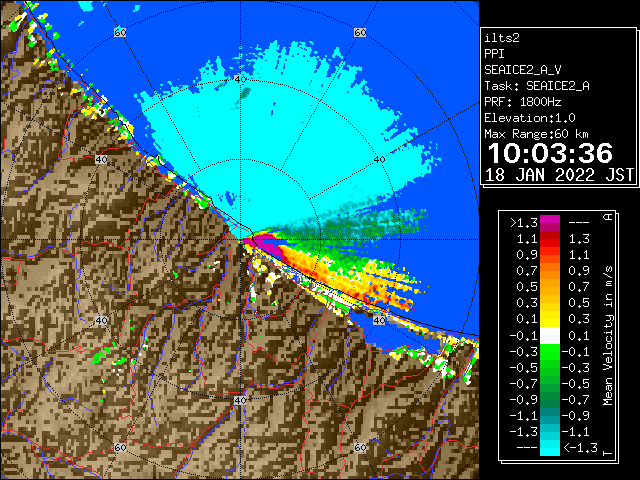Click the small dark patch near the north 40 ring

(245, 93)
